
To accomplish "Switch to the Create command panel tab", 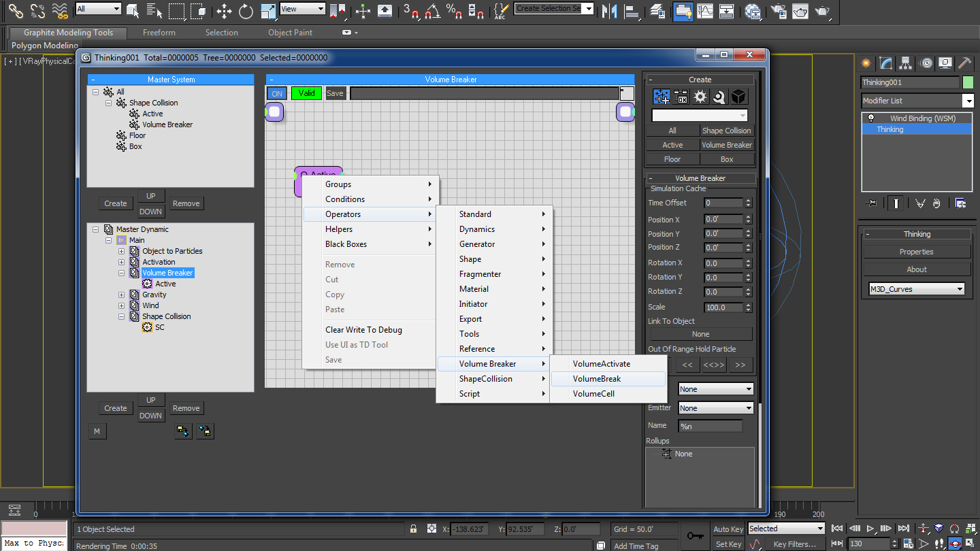I will (866, 63).
